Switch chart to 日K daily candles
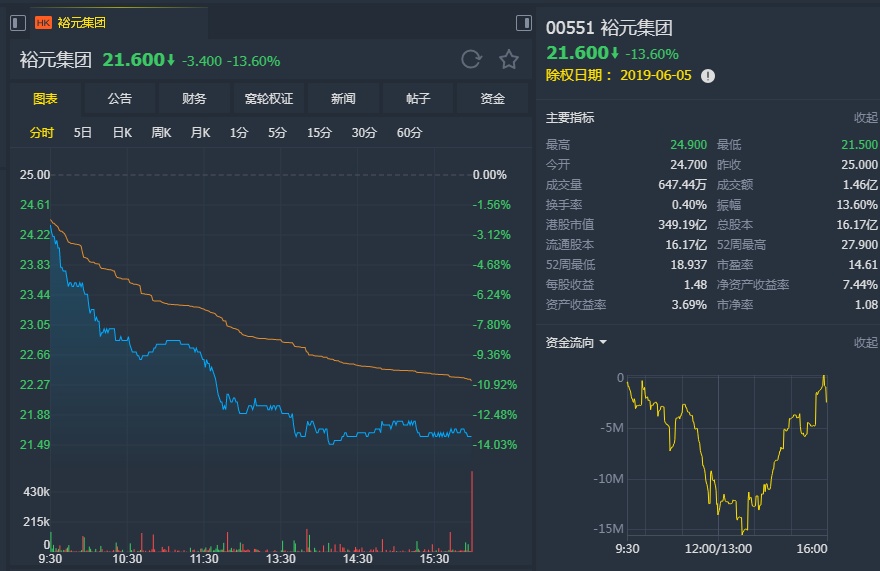 point(122,132)
